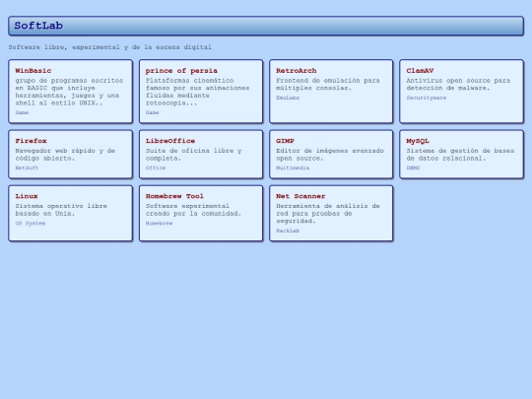Image resolution: width=532 pixels, height=399 pixels.
Task: Open the GIMP card title
Action: click(285, 141)
